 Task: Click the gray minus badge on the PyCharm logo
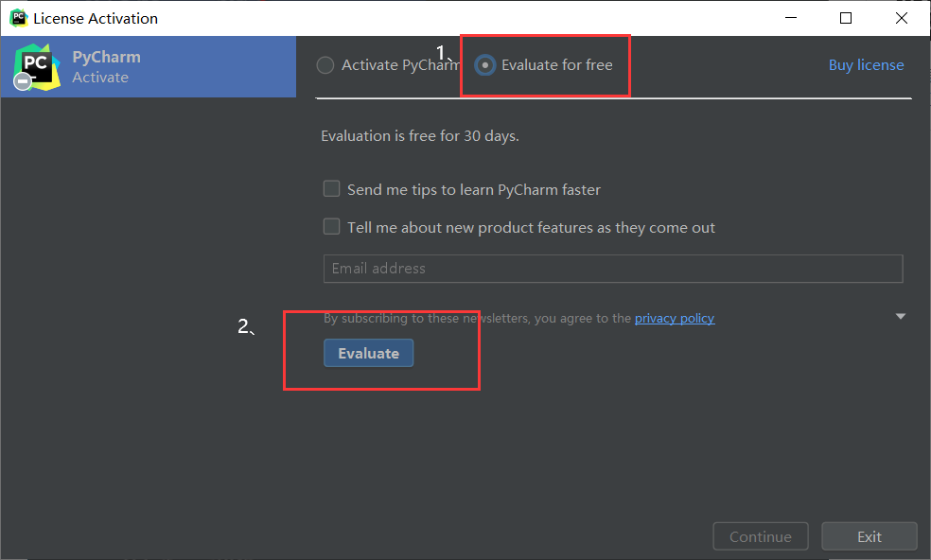point(23,81)
